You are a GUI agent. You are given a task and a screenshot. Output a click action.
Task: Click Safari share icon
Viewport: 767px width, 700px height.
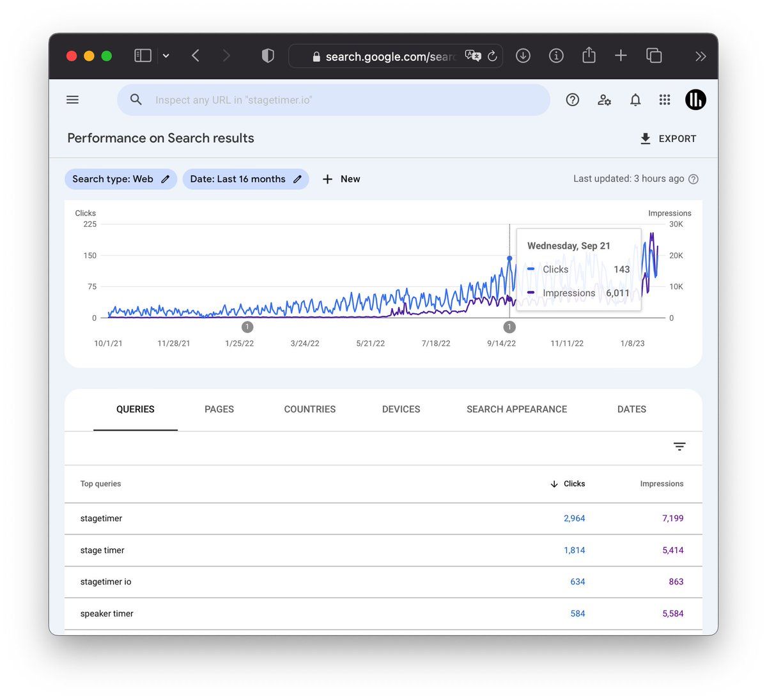(589, 56)
